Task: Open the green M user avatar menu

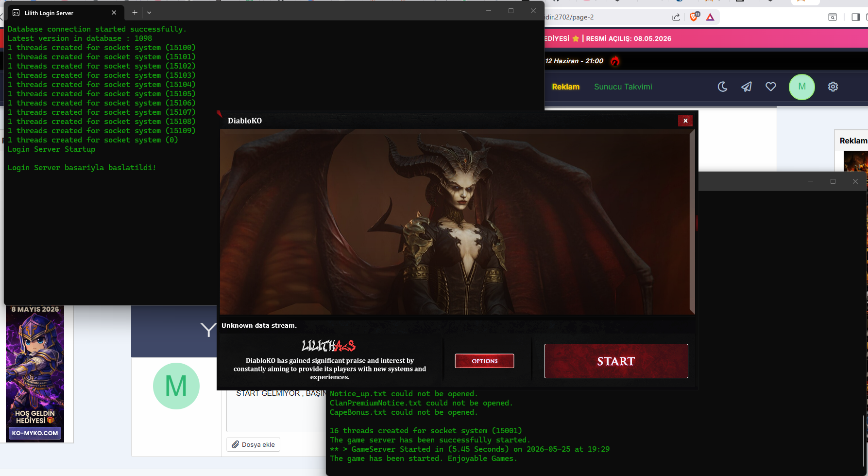Action: (x=802, y=87)
